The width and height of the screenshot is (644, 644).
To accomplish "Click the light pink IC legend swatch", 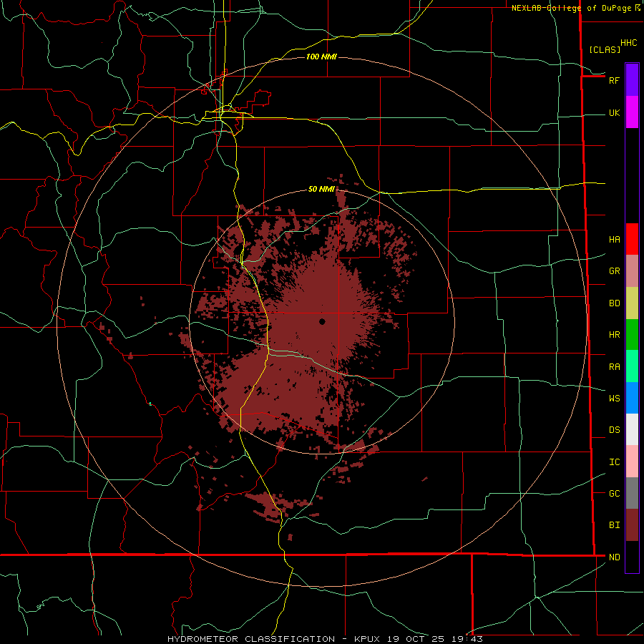I will (632, 462).
